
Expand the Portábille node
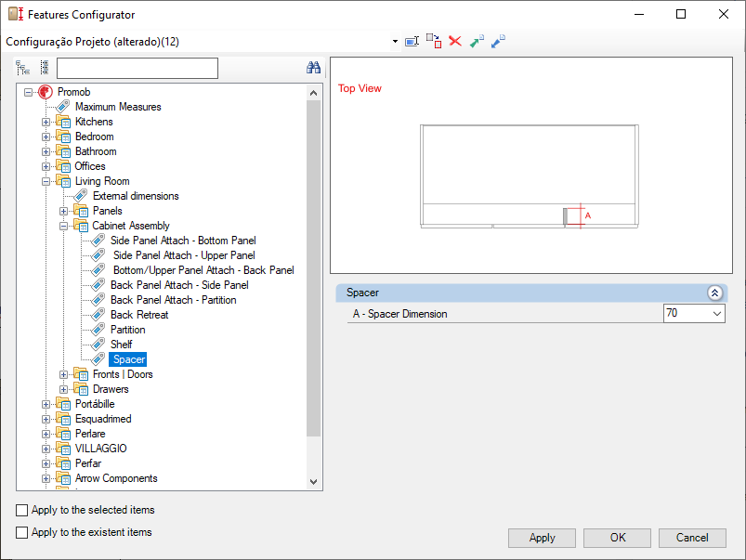(46, 404)
